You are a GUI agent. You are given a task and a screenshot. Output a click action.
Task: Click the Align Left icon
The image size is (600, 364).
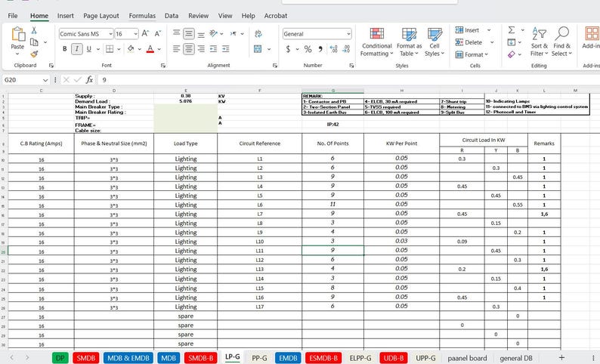tap(176, 49)
